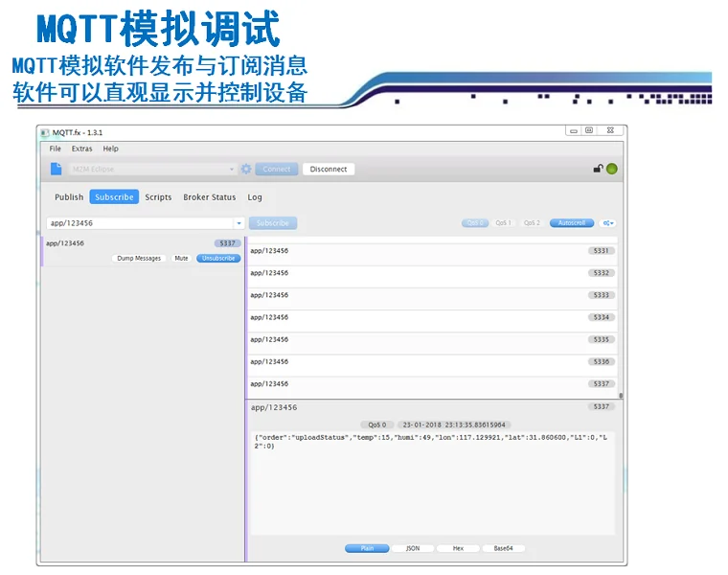
Task: Switch payload view to JSON
Action: click(413, 548)
